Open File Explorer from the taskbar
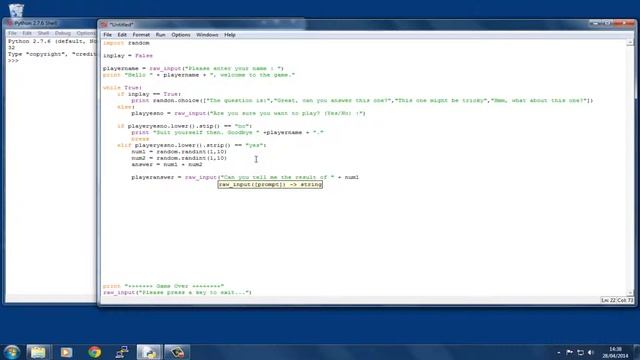 click(38, 352)
